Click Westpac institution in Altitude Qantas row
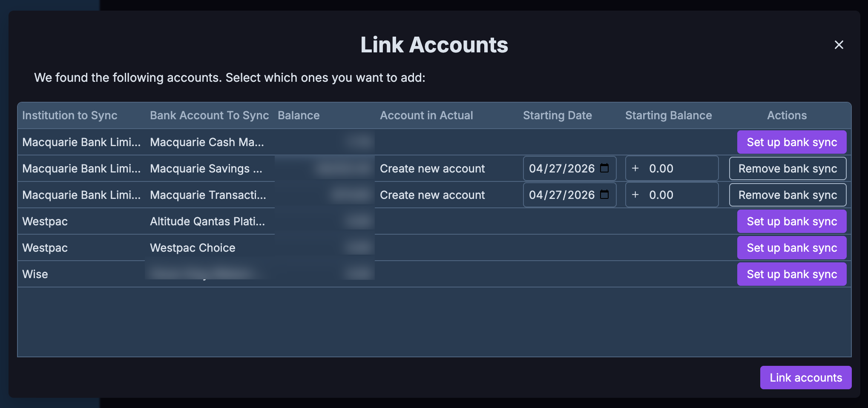Viewport: 868px width, 408px height. (x=45, y=221)
